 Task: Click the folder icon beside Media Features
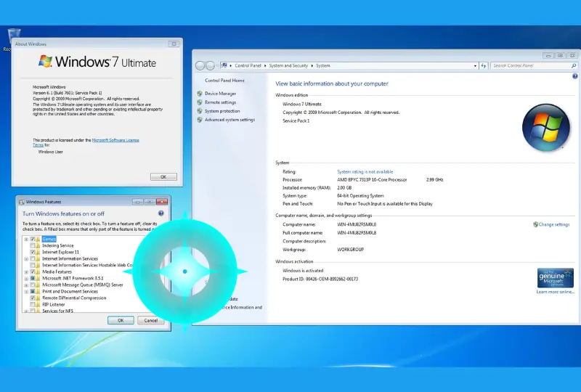pos(38,271)
